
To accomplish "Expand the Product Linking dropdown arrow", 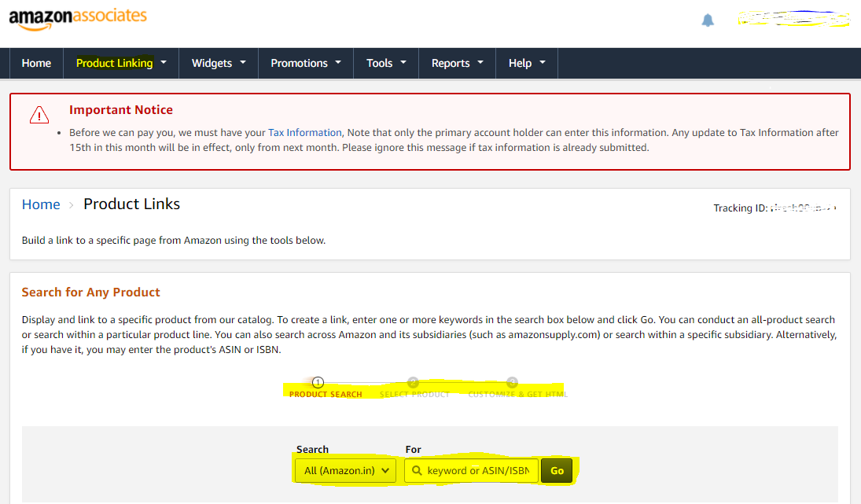I will click(164, 63).
